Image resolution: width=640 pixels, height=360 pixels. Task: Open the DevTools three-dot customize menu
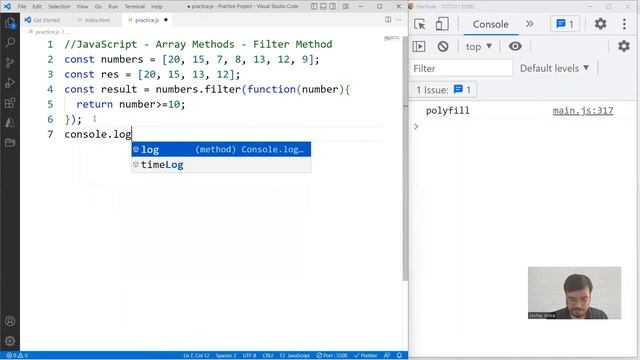(624, 24)
